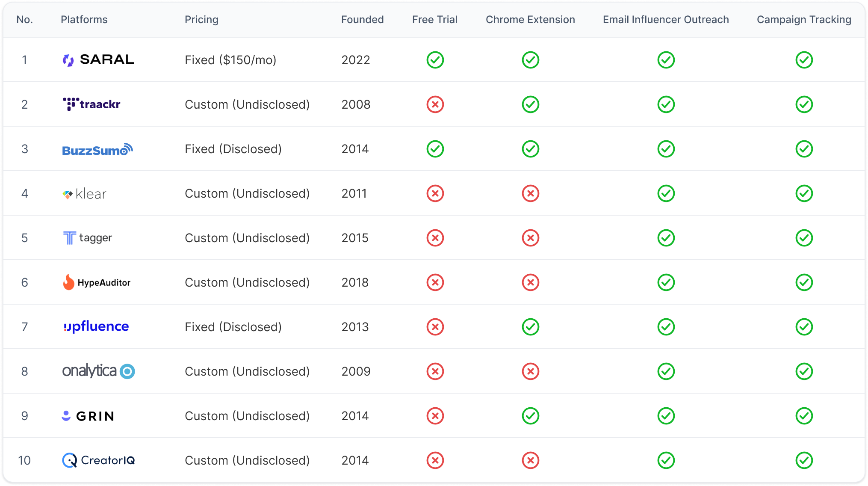
Task: Click the 'Fixed ($150/mo)' pricing cell
Action: (230, 60)
